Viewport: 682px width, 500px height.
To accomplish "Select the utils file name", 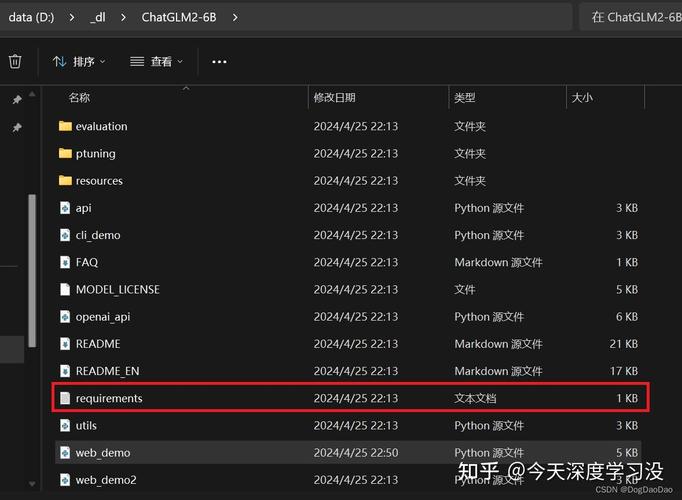I will pos(86,425).
